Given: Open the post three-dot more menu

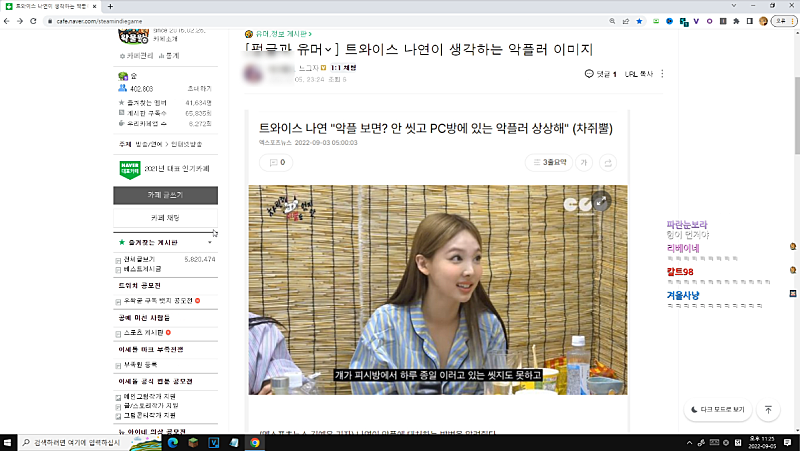Looking at the screenshot, I should [x=662, y=74].
